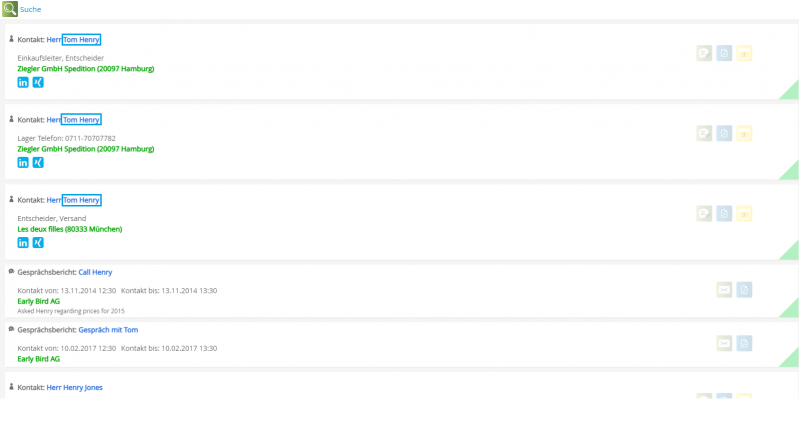Screen dimensions: 799x421
Task: Toggle eye icon for the Einkaufsleiter contact
Action: (744, 54)
